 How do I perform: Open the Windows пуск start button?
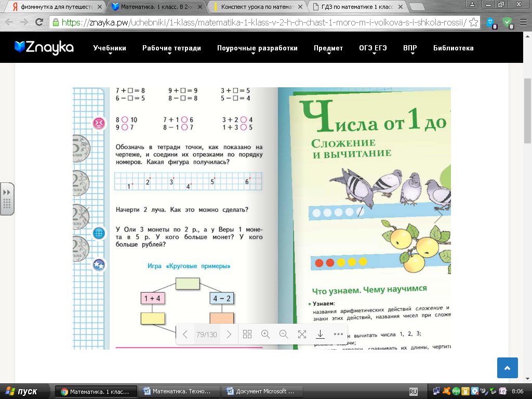point(22,392)
